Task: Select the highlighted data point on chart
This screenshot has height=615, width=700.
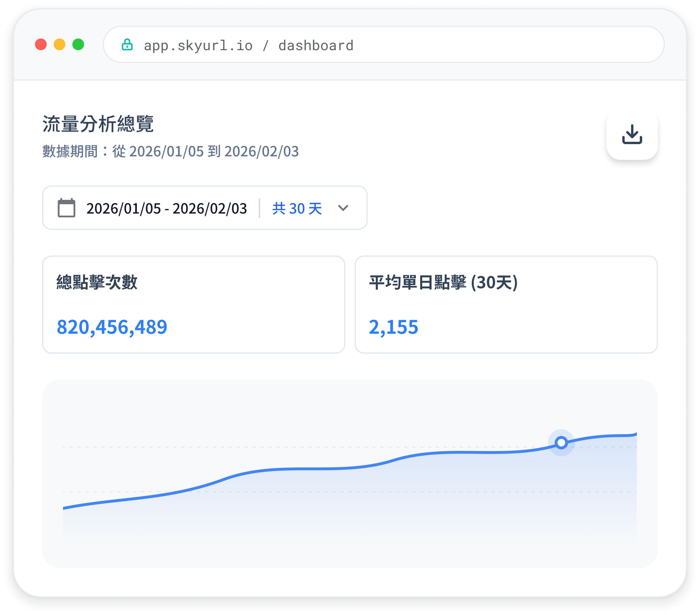Action: [x=561, y=442]
